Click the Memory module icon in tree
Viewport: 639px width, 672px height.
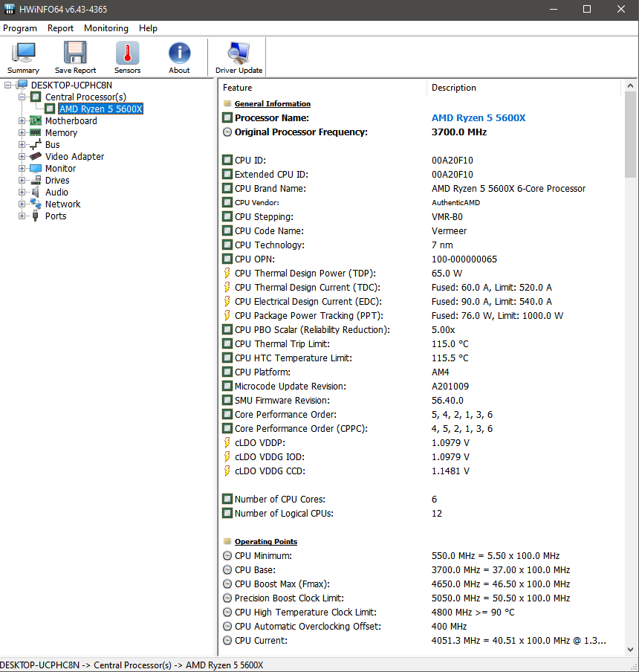tap(36, 132)
